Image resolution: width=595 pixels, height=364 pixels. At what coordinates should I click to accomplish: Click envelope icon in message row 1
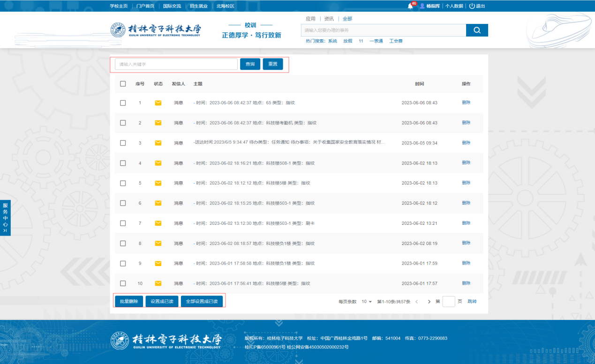(158, 103)
